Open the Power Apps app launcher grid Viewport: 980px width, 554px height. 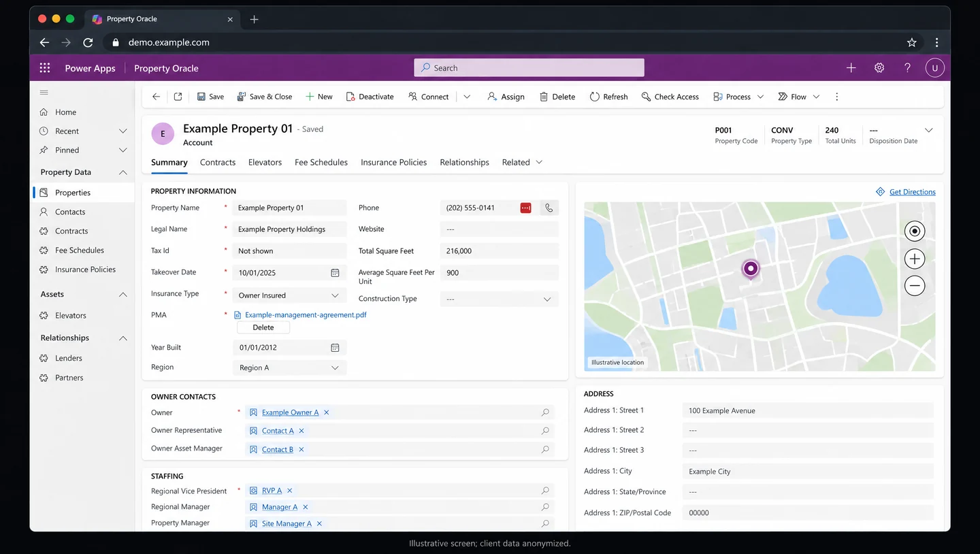point(45,68)
